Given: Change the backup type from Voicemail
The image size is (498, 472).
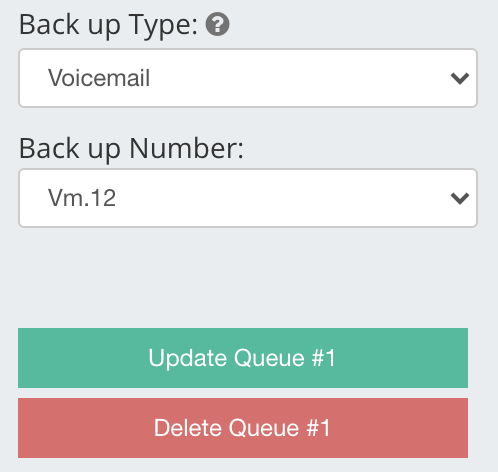Looking at the screenshot, I should click(x=248, y=78).
